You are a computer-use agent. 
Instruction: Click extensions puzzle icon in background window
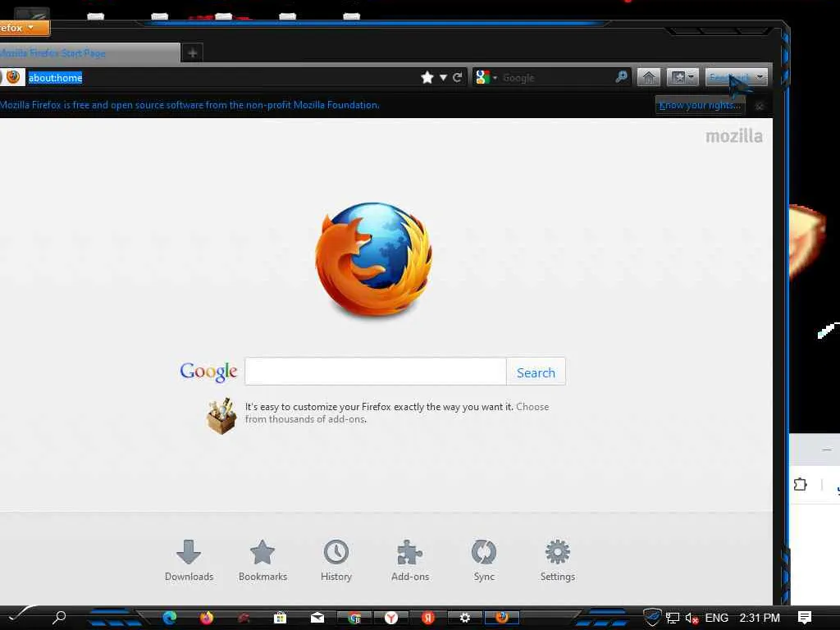[800, 484]
